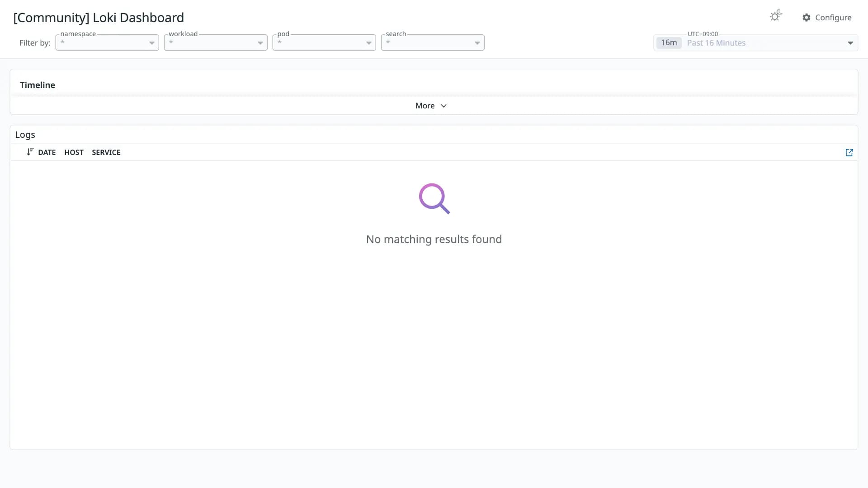The image size is (868, 488).
Task: Click the chevron next to More
Action: [x=443, y=106]
